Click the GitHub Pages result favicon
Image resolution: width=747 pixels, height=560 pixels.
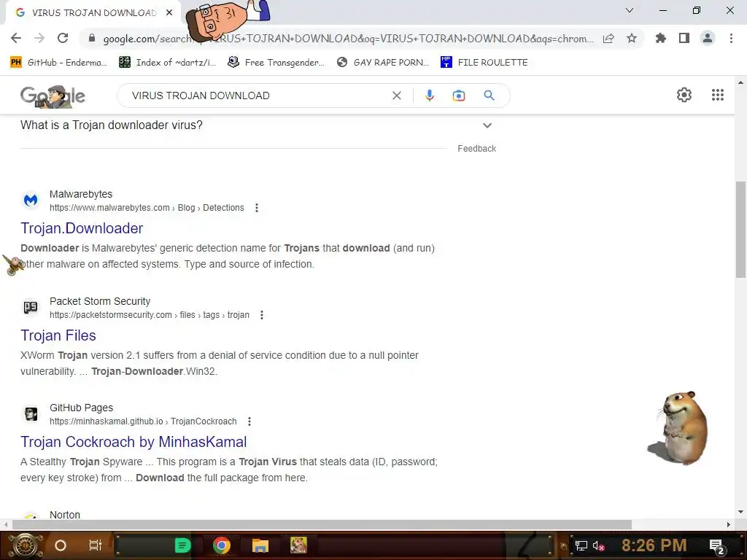tap(31, 414)
